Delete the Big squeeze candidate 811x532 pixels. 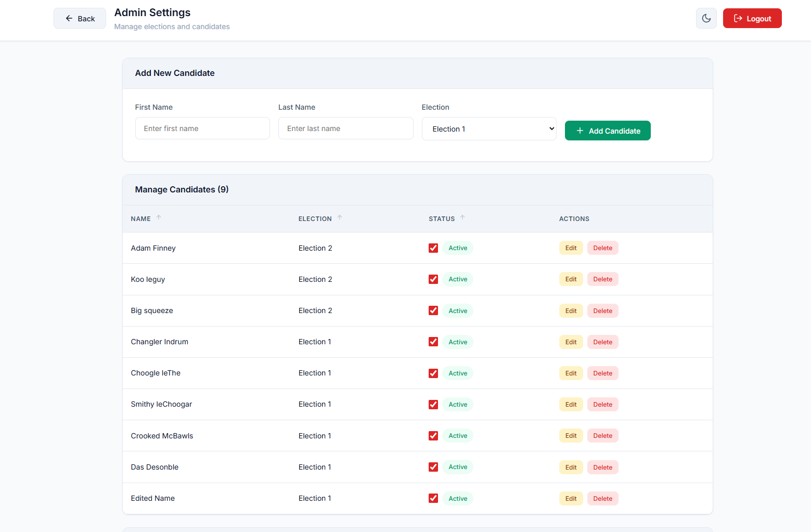click(x=602, y=311)
